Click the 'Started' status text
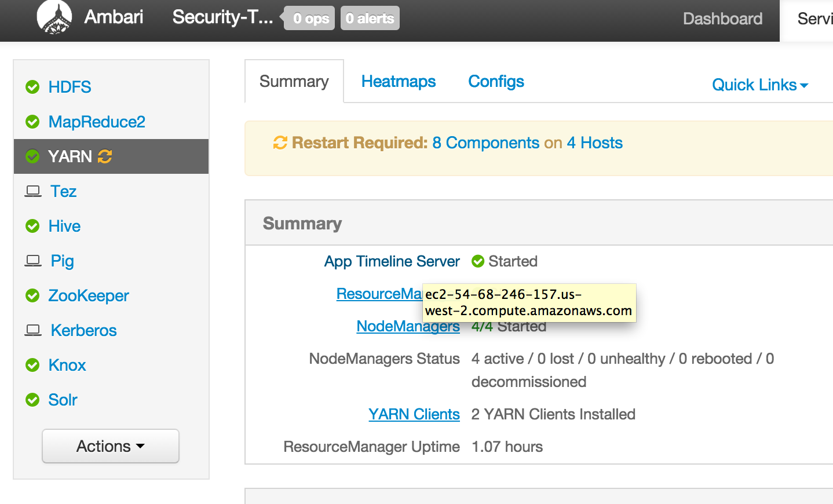 pos(513,261)
